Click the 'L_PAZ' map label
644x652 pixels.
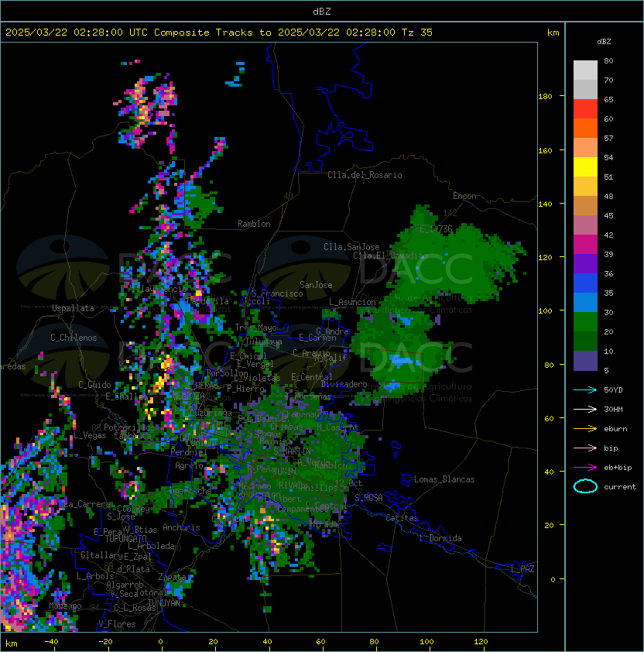(x=522, y=569)
